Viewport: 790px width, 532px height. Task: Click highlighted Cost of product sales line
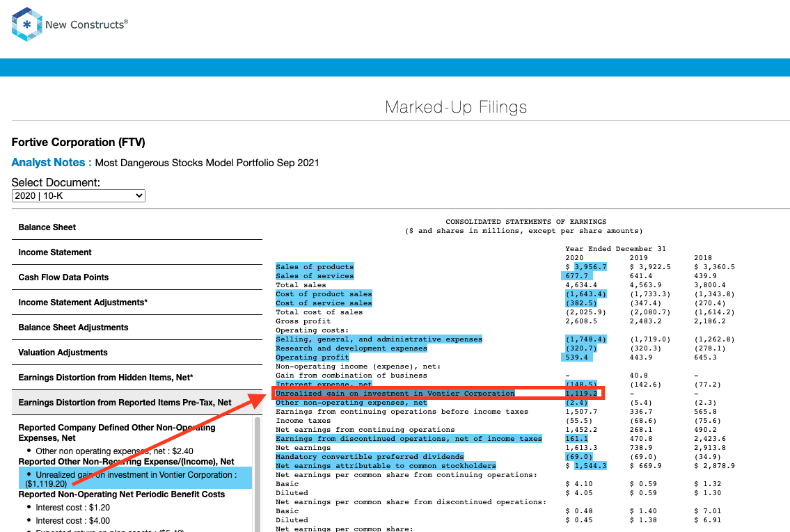click(x=324, y=294)
